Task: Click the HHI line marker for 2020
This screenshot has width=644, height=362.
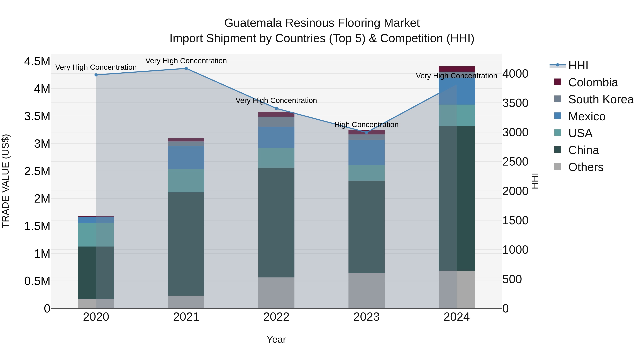Action: (x=96, y=75)
